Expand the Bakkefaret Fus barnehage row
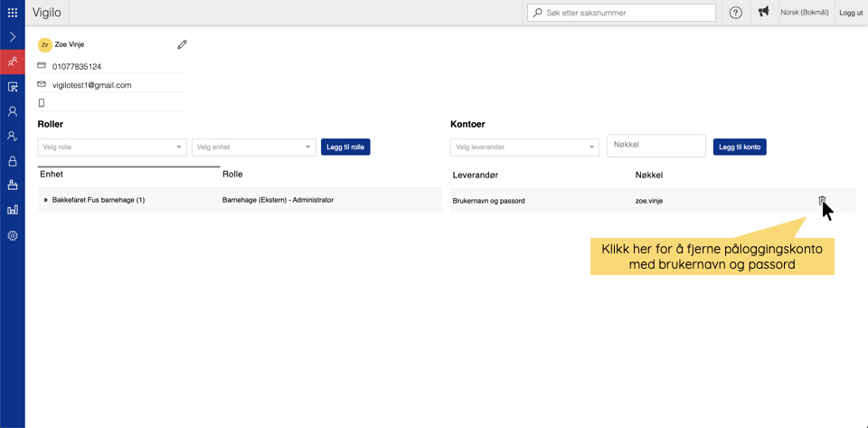 [46, 200]
